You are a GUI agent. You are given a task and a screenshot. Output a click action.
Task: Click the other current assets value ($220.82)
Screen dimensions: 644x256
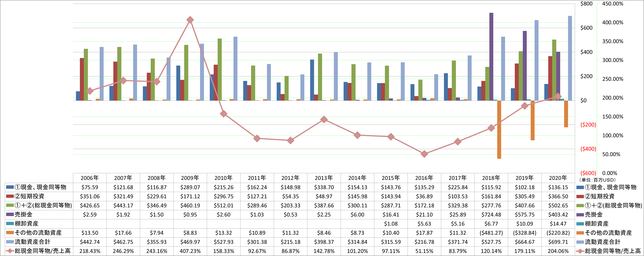[x=558, y=233]
